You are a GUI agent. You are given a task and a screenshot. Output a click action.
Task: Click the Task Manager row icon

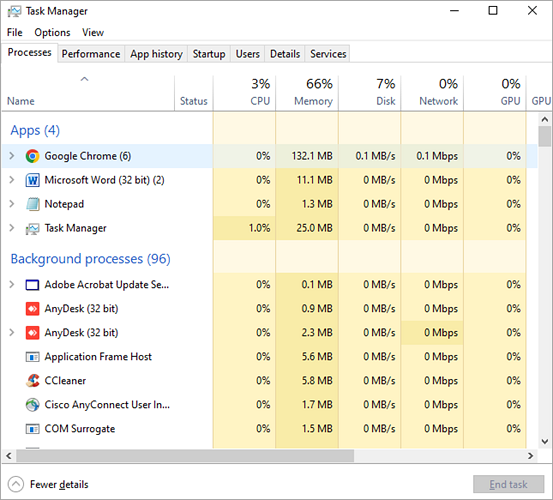tap(32, 228)
